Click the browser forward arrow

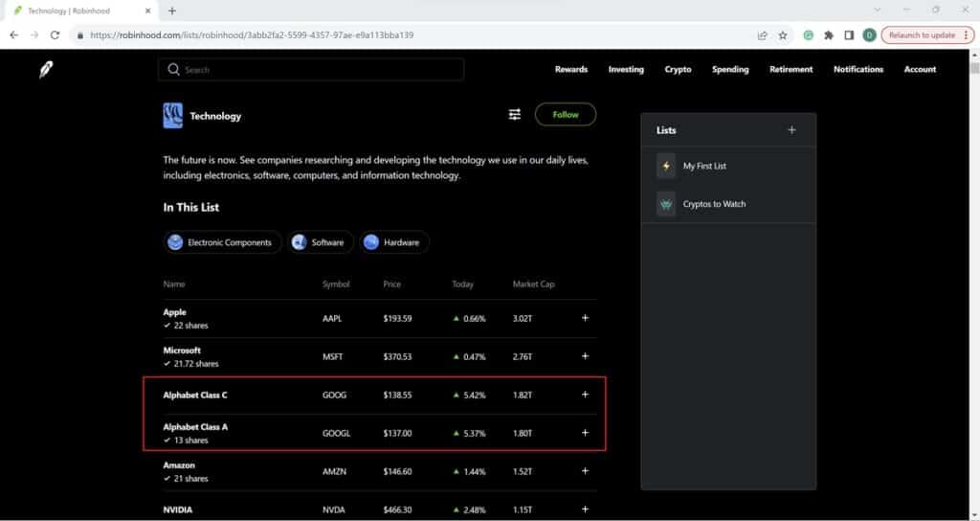[34, 35]
